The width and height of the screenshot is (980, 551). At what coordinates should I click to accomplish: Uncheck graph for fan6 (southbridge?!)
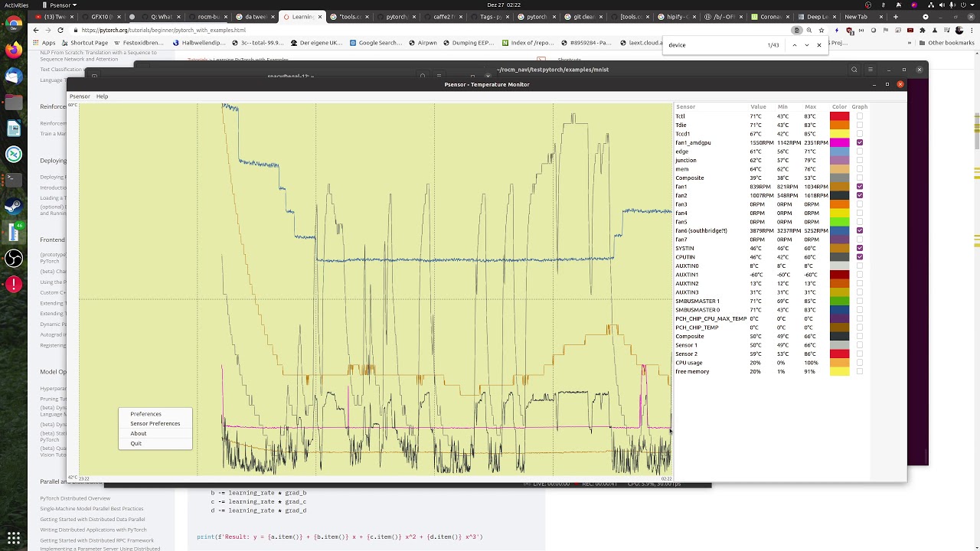pyautogui.click(x=860, y=230)
